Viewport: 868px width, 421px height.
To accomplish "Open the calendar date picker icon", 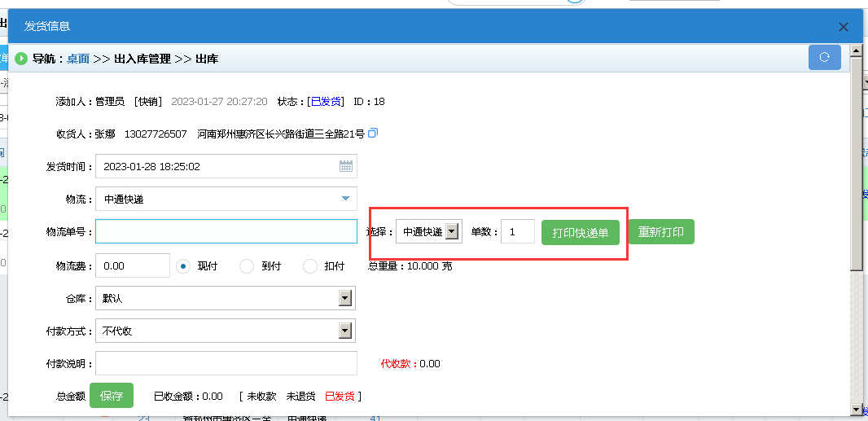I will click(346, 166).
